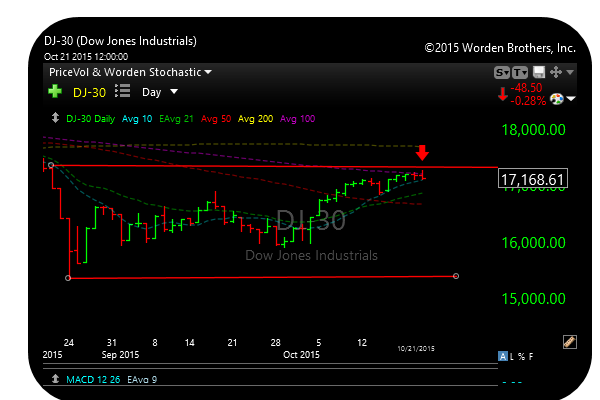The image size is (600, 400).
Task: Toggle the A arithmetic scale button
Action: click(503, 356)
